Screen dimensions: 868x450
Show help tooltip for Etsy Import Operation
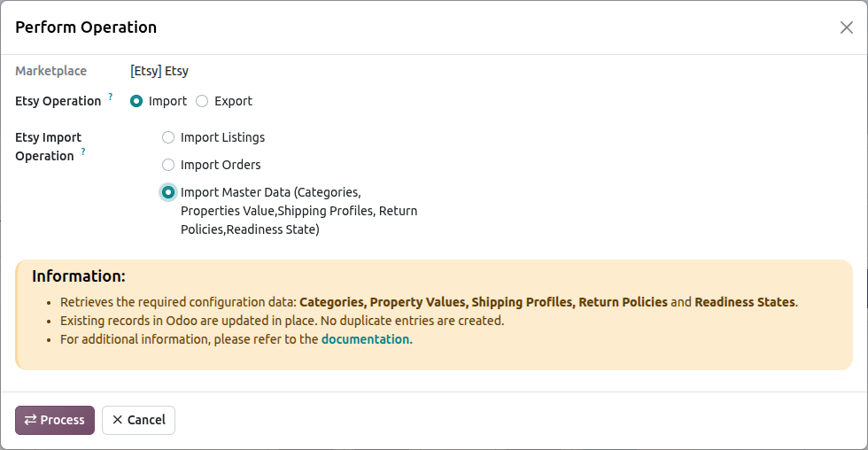coord(83,151)
